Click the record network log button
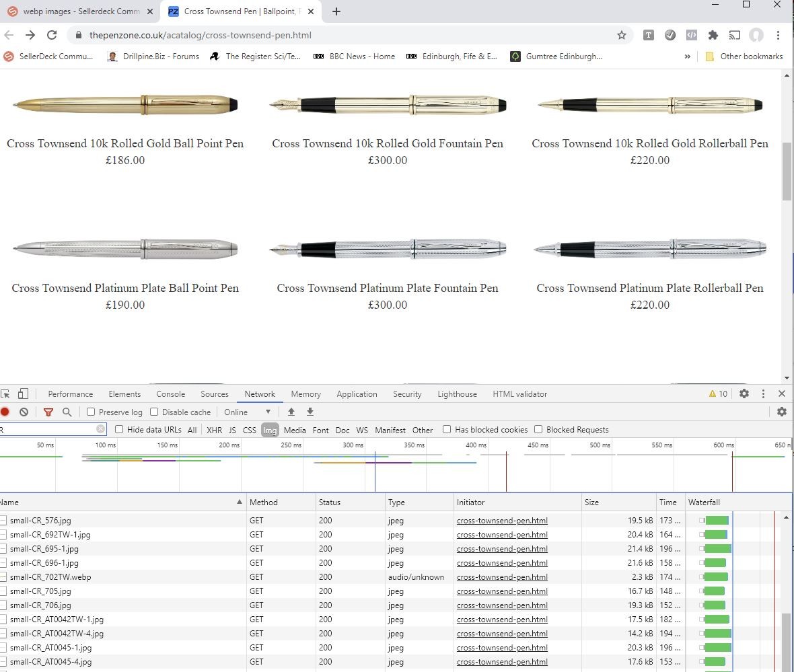 [x=5, y=412]
